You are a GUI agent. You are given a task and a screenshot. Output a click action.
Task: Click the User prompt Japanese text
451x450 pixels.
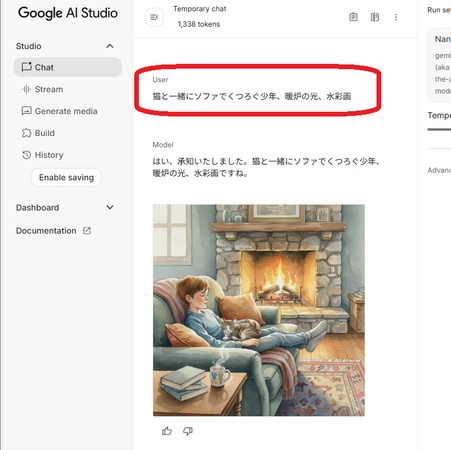[252, 96]
